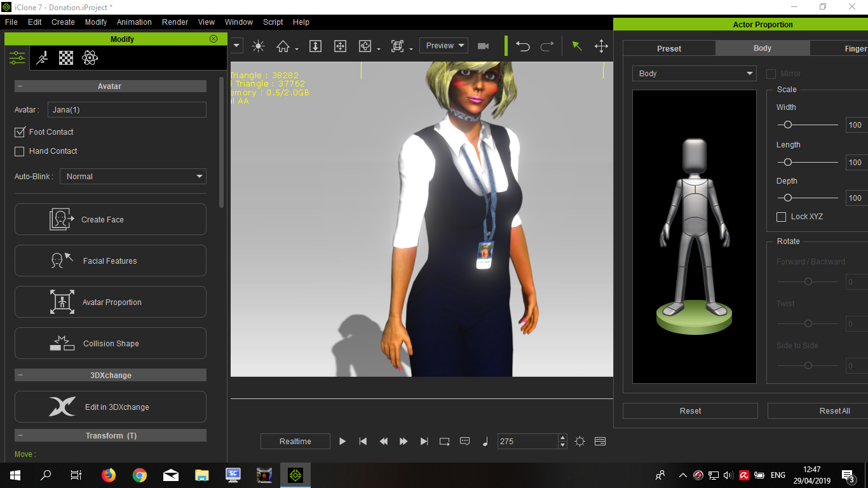Click the Realtime mode button
The image size is (868, 488).
pyautogui.click(x=295, y=441)
